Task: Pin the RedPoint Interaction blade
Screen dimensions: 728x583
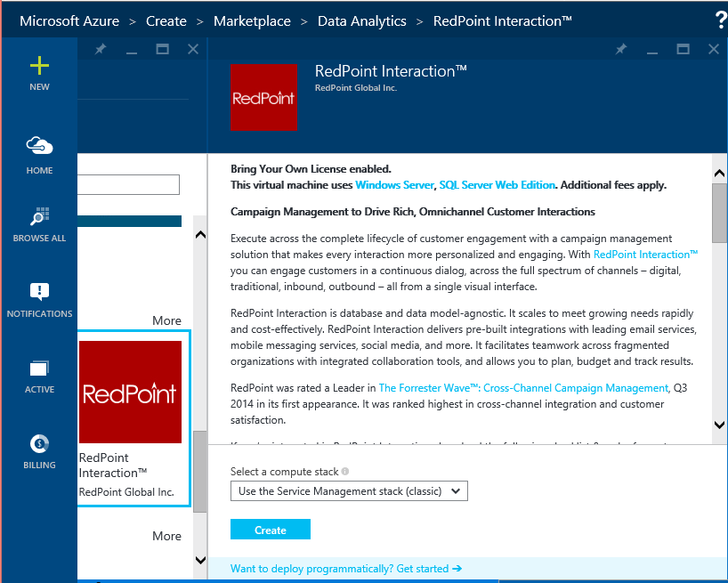Action: (x=623, y=50)
